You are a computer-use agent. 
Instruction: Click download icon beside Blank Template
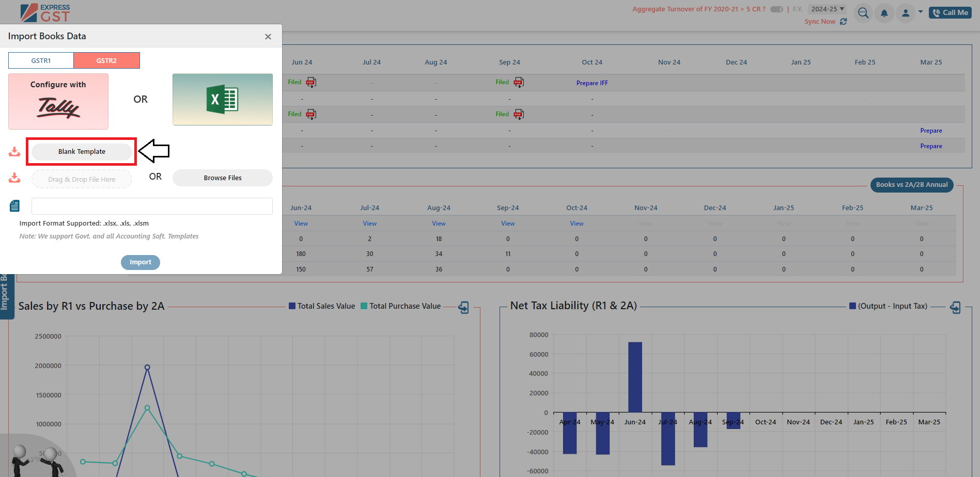14,151
